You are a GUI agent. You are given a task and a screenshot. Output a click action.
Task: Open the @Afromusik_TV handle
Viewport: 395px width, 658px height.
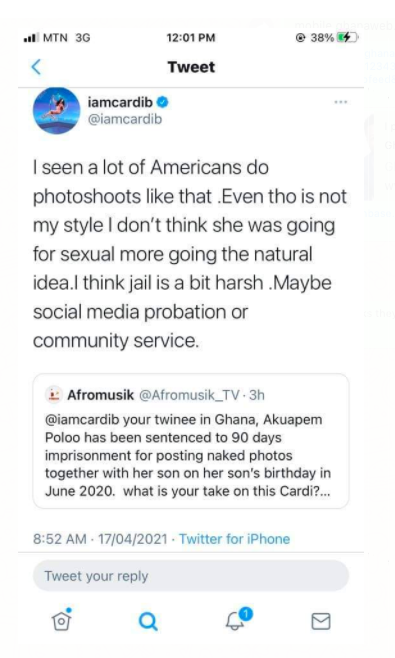tap(189, 395)
